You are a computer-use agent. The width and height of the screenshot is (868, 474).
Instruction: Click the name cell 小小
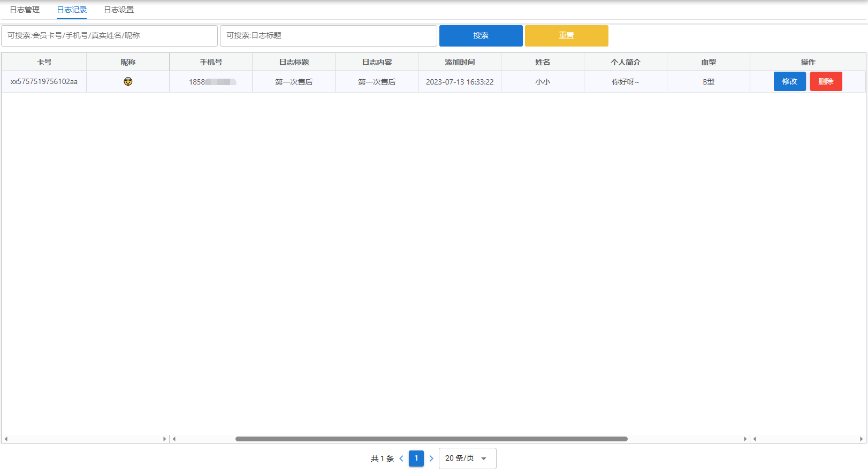tap(543, 82)
